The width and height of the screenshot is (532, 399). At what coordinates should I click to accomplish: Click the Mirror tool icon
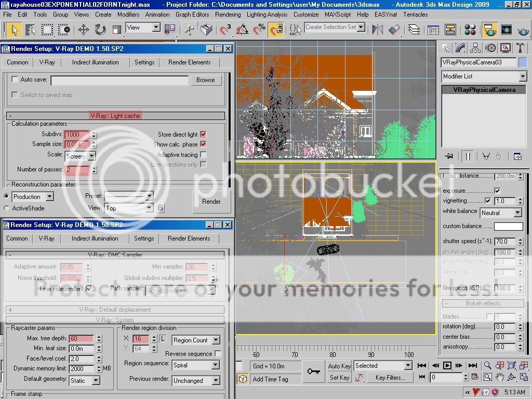[x=377, y=30]
